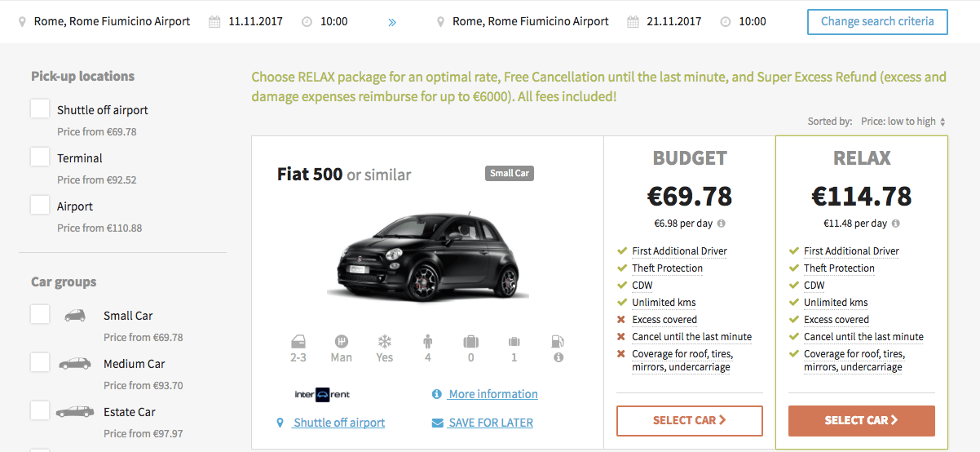Click the car doors icon
Image resolution: width=980 pixels, height=452 pixels.
[298, 342]
